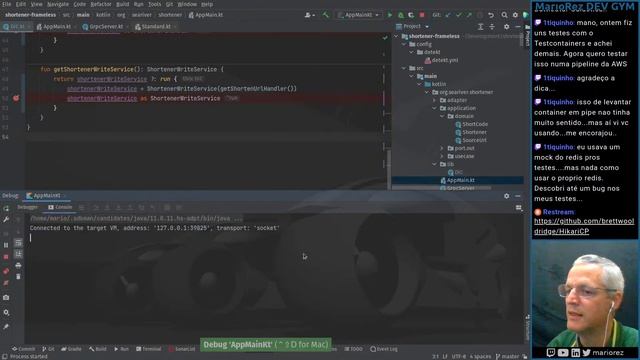Expand the adapter package in the Project tree
This screenshot has width=640, height=360.
pyautogui.click(x=435, y=100)
